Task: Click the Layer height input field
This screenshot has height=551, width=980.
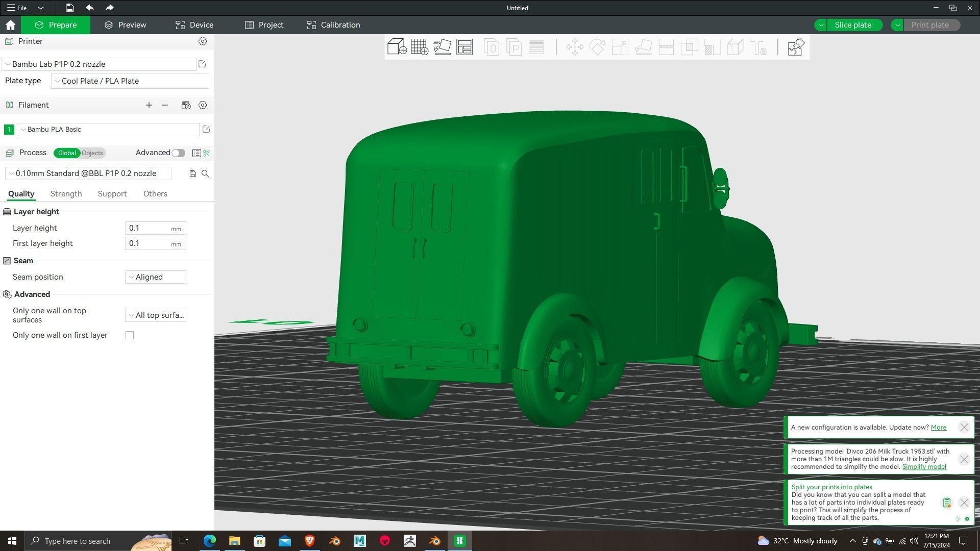Action: coord(156,228)
